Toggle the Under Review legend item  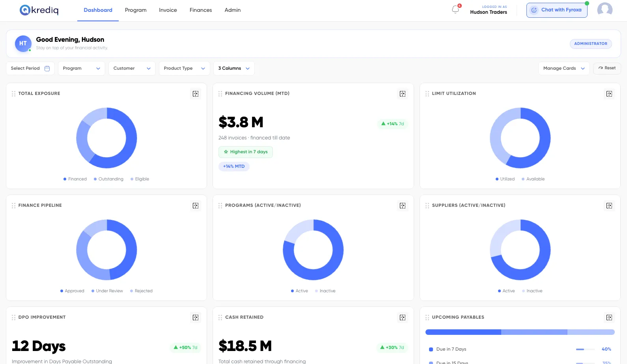107,291
